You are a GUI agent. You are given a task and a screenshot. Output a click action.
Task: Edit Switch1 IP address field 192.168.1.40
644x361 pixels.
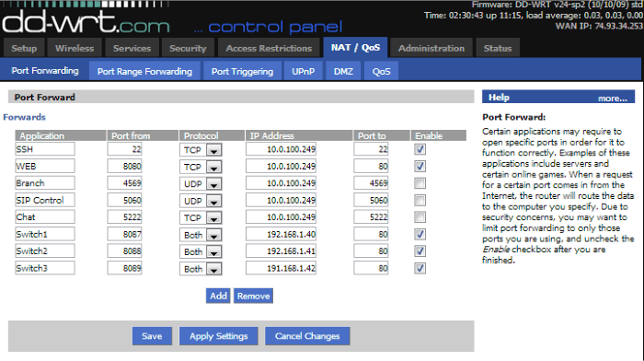point(281,234)
